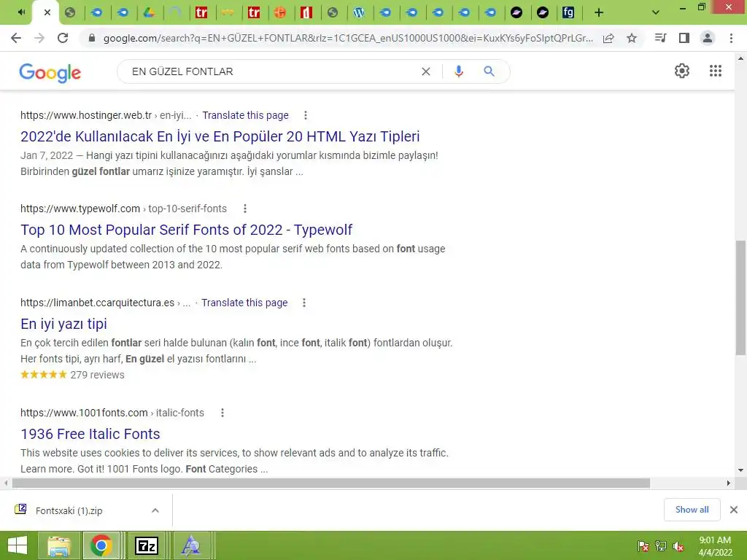Submit search with the magnifier icon
Screen dimensions: 747x560
coord(489,71)
